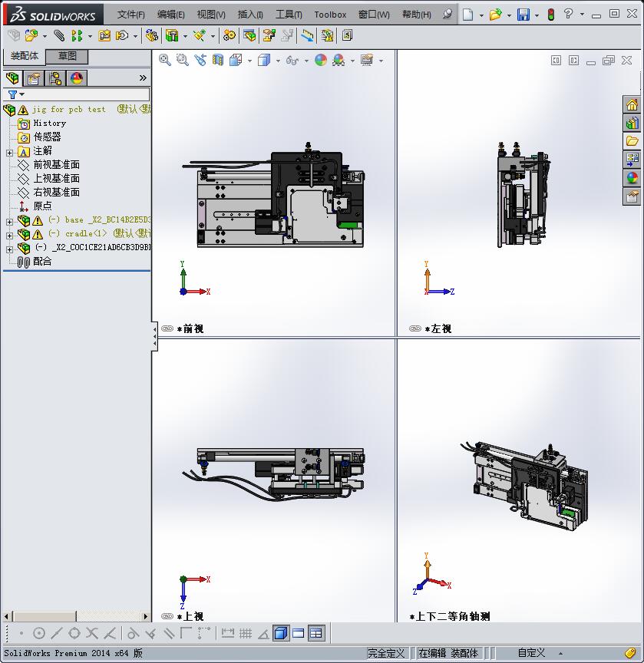This screenshot has height=663, width=644.
Task: Click the rebuild traffic light icon
Action: 550,15
